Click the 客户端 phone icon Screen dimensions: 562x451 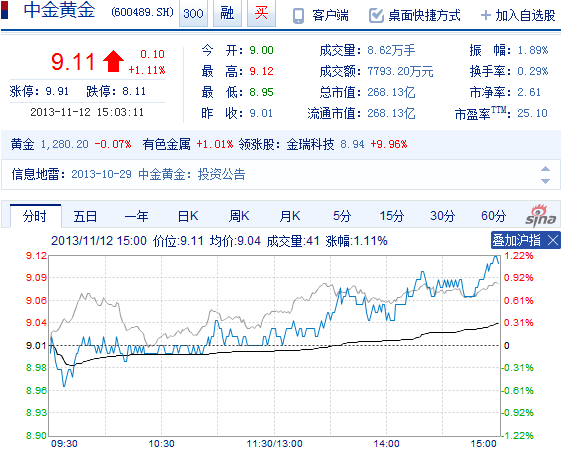coord(298,16)
